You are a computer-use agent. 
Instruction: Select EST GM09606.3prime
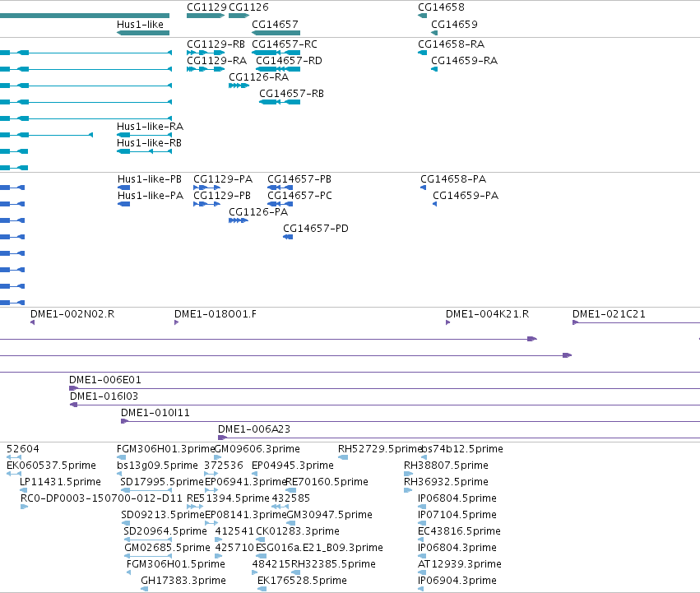pyautogui.click(x=257, y=449)
